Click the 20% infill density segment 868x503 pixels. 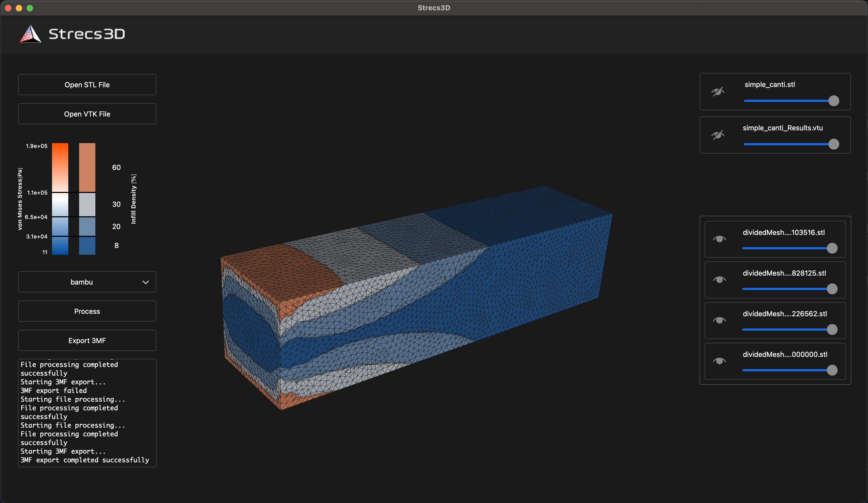pyautogui.click(x=87, y=226)
